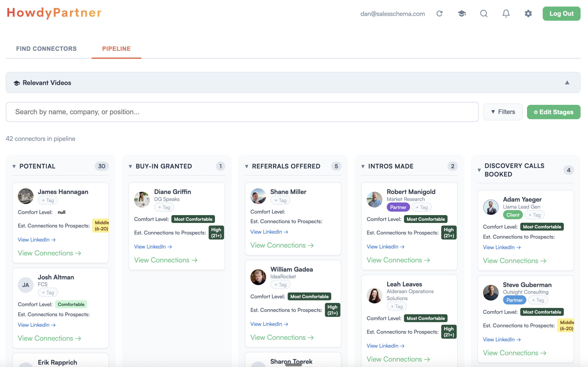
Task: Click the search magnifier icon near the bell
Action: point(483,13)
